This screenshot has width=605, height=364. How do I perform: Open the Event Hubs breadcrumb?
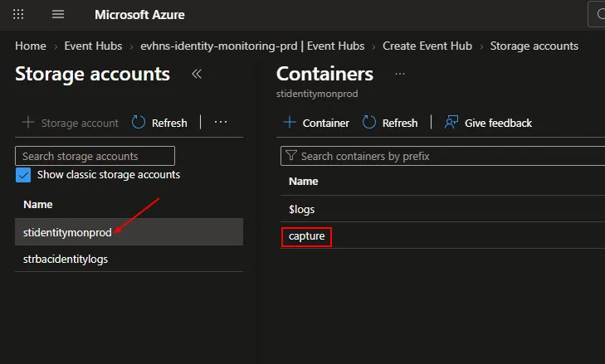[x=93, y=46]
